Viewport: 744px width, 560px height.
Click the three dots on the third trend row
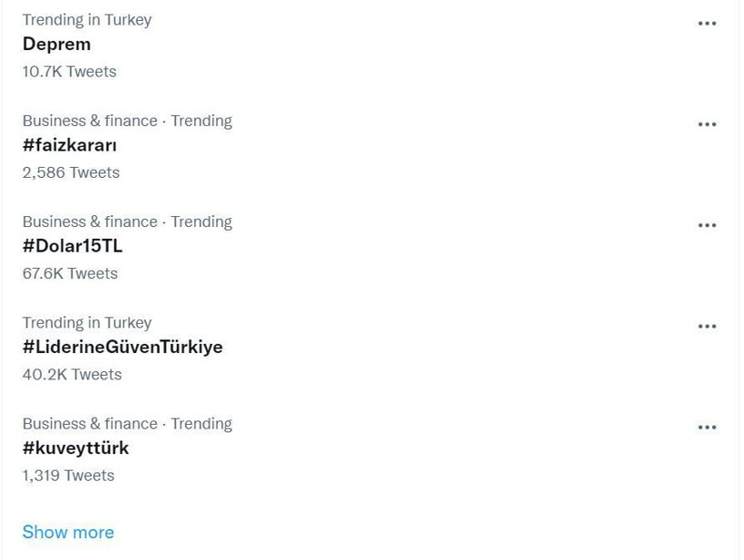pos(707,225)
